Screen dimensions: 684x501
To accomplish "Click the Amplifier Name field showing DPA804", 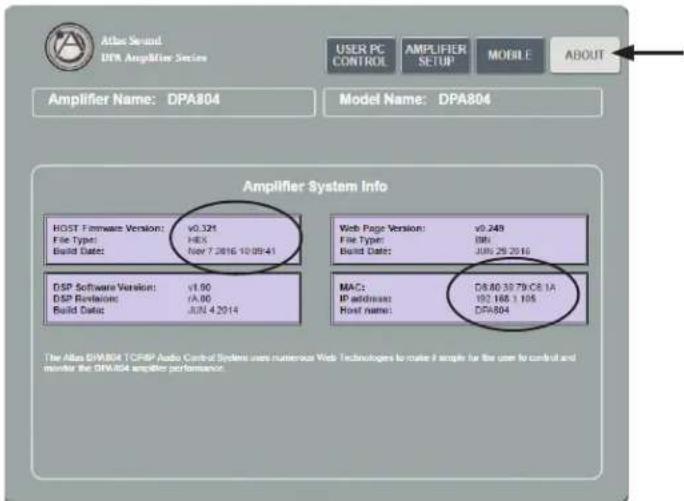I will coord(174,102).
